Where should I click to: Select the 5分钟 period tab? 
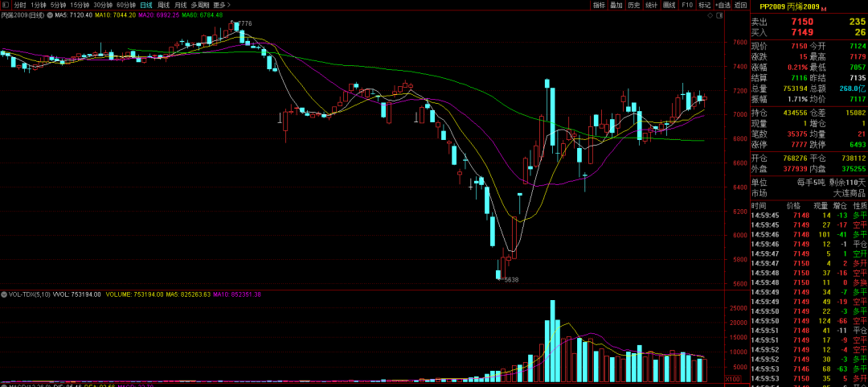pyautogui.click(x=58, y=5)
